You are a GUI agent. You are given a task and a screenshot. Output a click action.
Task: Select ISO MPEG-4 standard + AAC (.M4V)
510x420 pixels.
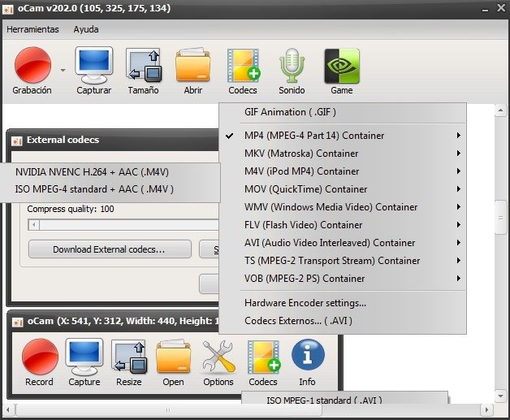pyautogui.click(x=110, y=189)
